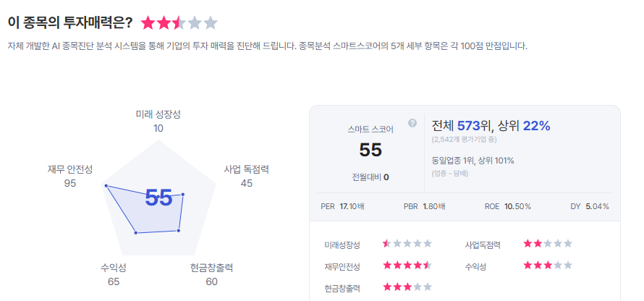Click the blue 55 score in the chart center

(158, 198)
